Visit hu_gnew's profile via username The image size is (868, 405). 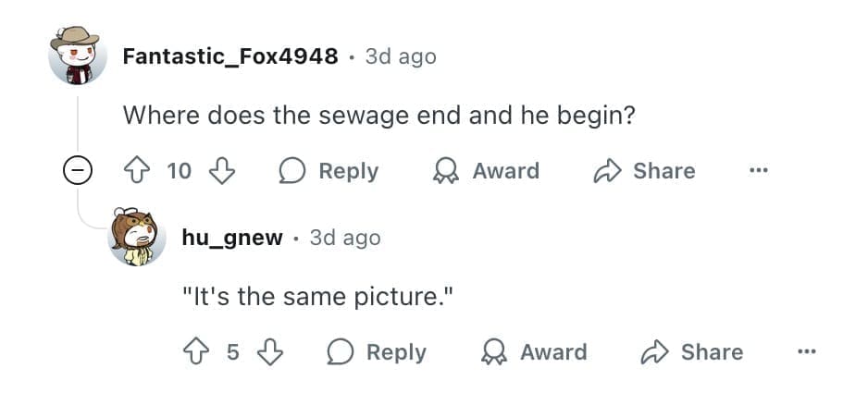232,238
